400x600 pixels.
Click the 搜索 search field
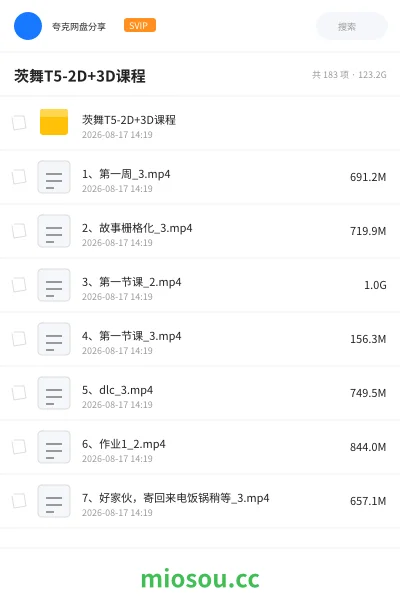352,26
